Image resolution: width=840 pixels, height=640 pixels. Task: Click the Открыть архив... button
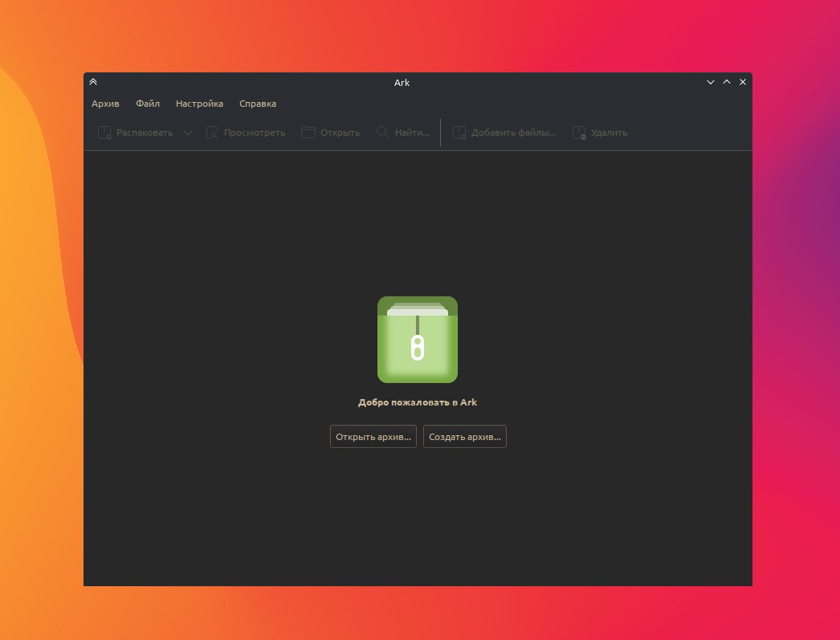click(373, 437)
